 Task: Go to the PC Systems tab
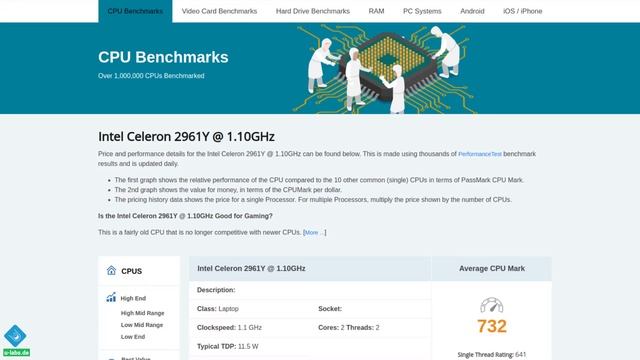pyautogui.click(x=422, y=11)
